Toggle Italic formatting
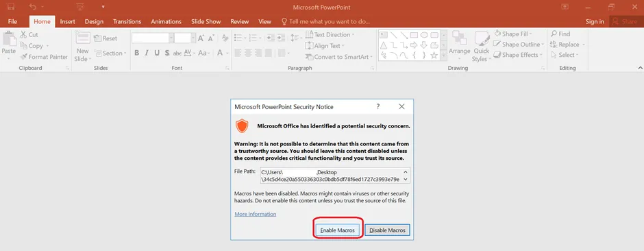Viewport: 644px width, 251px height. click(x=147, y=53)
